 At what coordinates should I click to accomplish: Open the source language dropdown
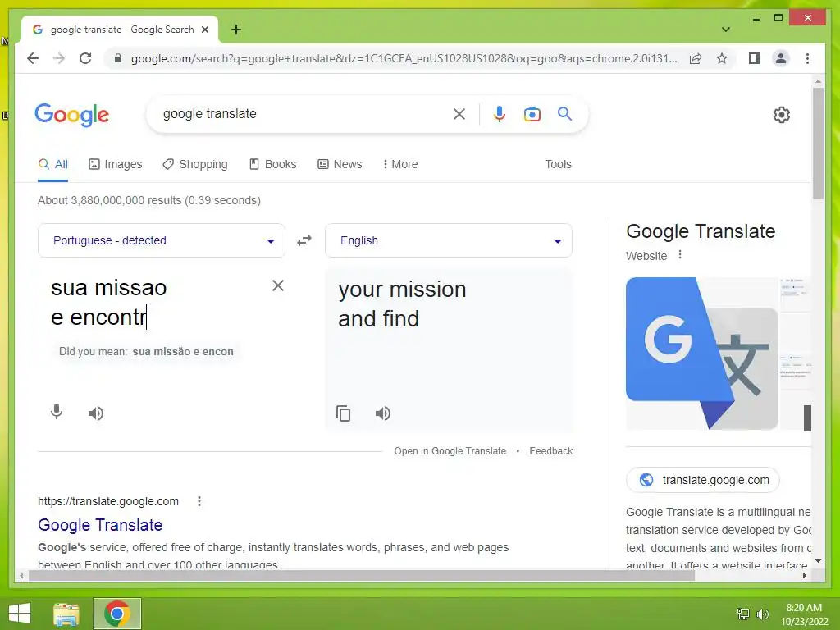coord(162,240)
